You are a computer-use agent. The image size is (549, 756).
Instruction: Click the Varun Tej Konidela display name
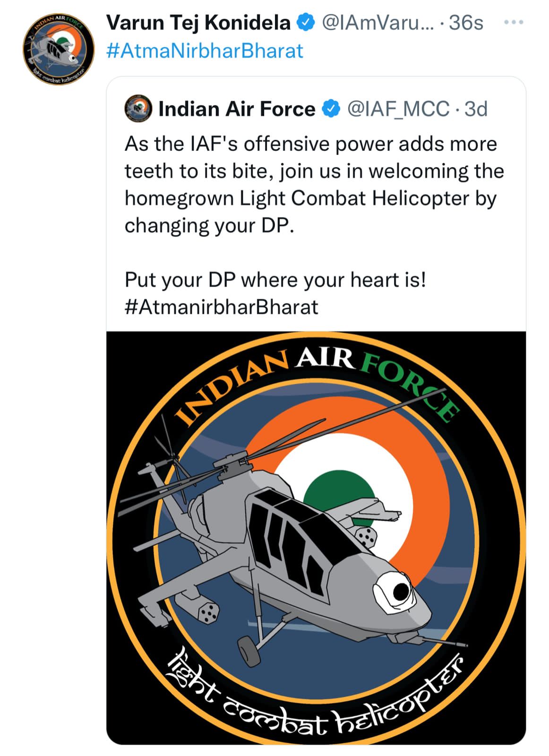coord(198,22)
